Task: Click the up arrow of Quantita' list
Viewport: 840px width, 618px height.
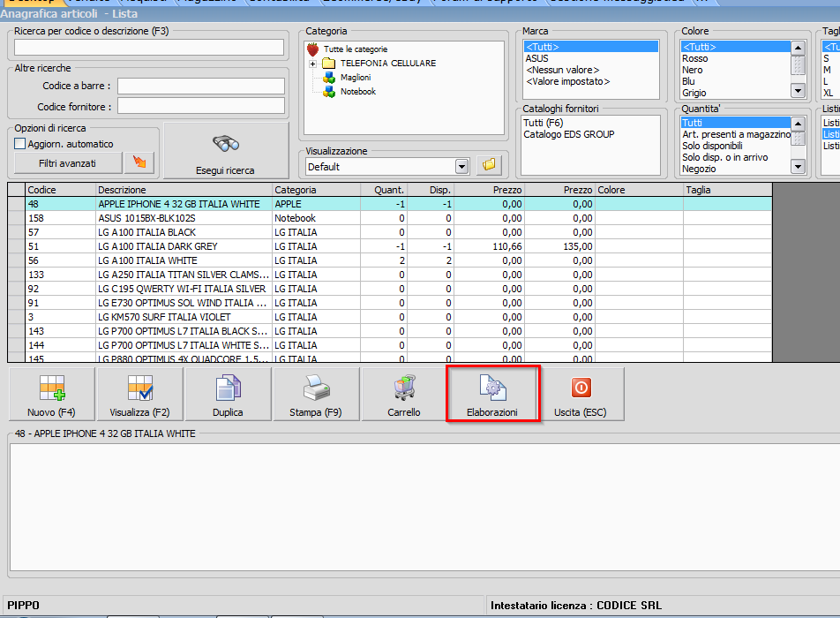Action: (x=799, y=124)
